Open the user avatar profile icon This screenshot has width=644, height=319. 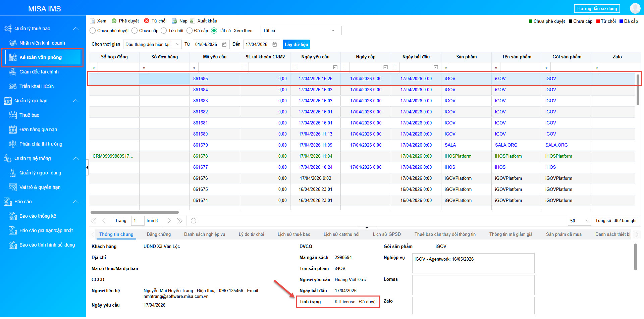click(x=635, y=8)
